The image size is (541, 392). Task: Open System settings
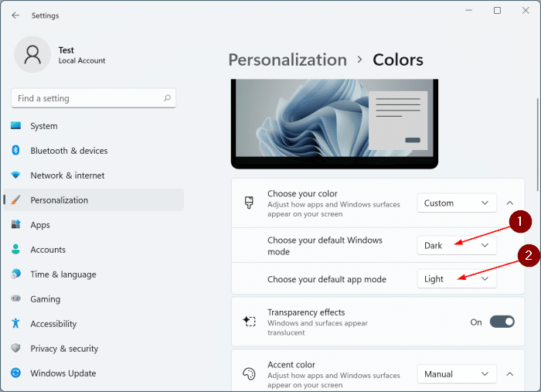point(94,126)
